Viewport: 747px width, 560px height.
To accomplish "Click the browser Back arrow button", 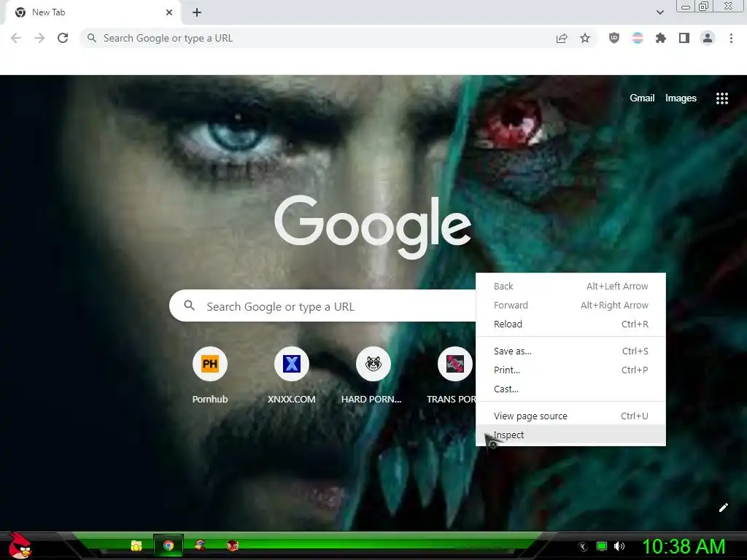I will (16, 38).
